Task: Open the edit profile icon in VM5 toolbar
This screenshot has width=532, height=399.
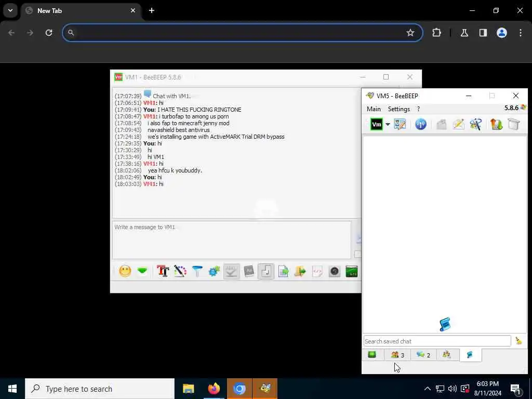Action: click(x=400, y=124)
